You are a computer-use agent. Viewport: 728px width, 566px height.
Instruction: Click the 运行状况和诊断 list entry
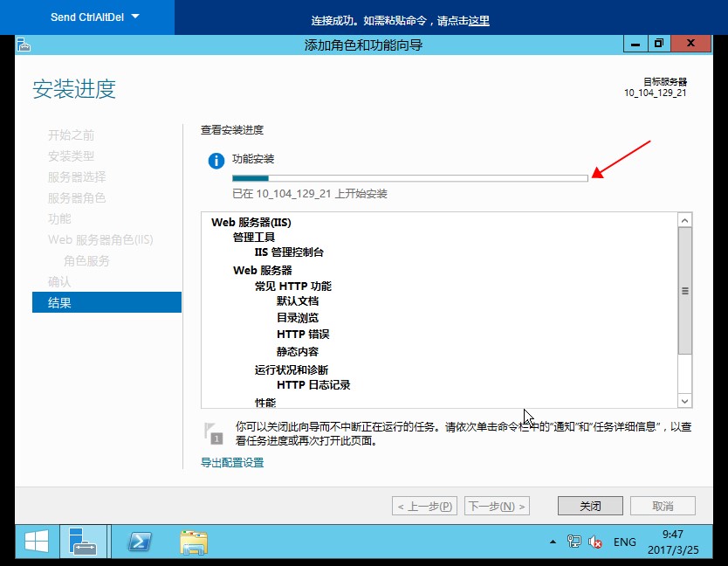(x=291, y=369)
